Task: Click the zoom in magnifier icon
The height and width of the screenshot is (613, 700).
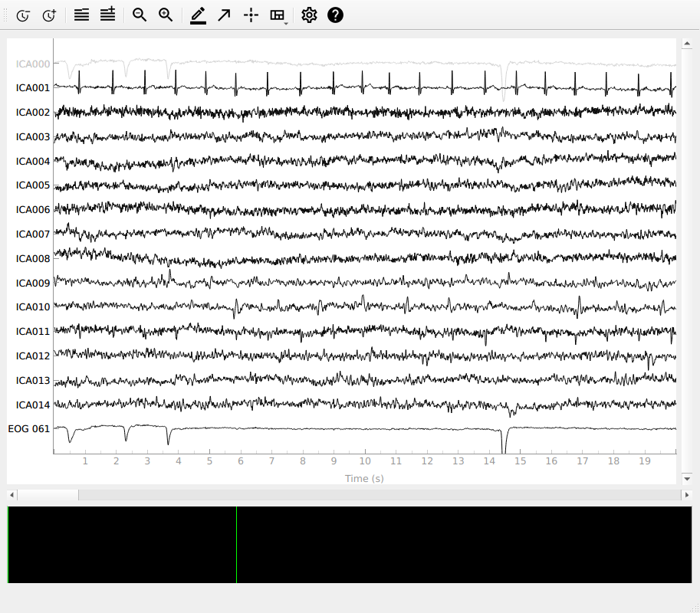Action: [166, 15]
